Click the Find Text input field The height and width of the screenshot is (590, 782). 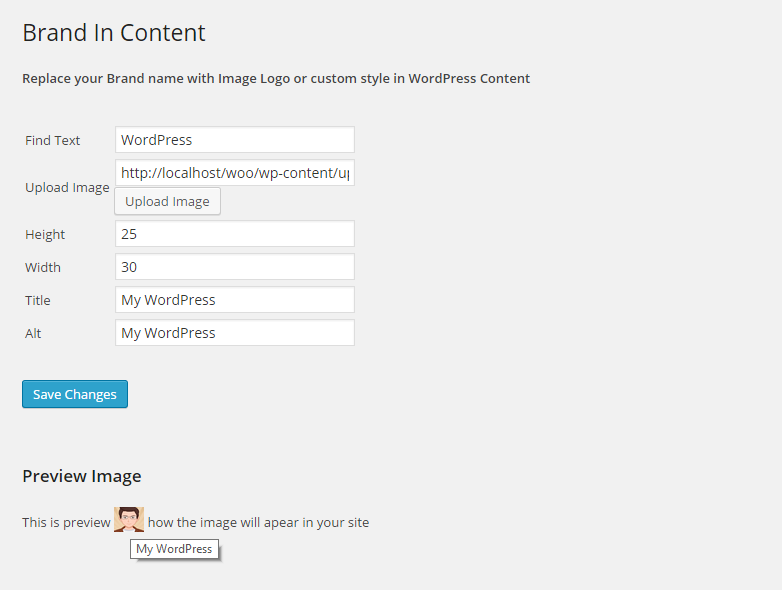[x=235, y=140]
